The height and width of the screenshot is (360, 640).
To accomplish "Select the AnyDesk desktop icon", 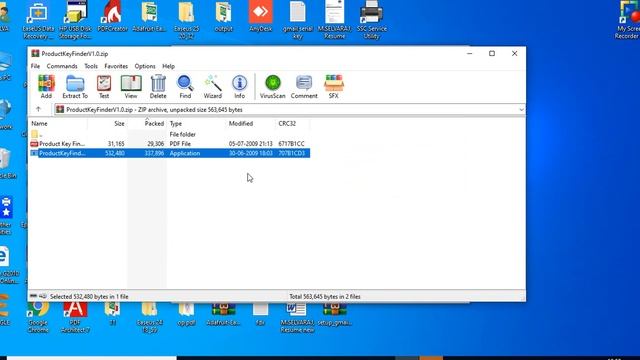I will pyautogui.click(x=260, y=17).
